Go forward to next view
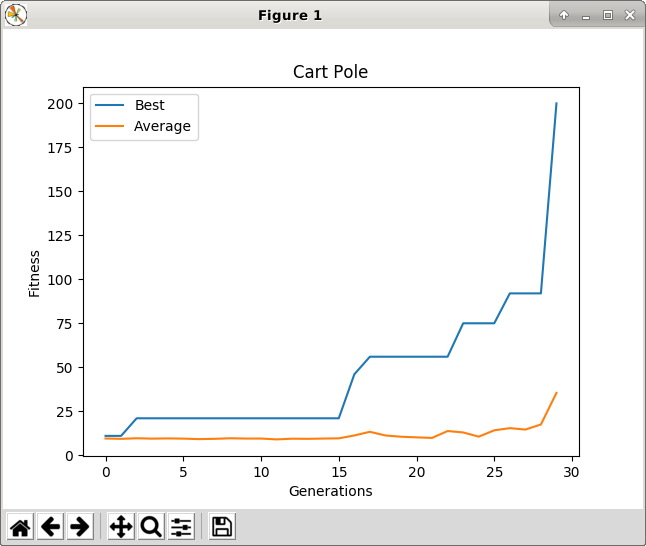This screenshot has height=546, width=646. pyautogui.click(x=80, y=526)
